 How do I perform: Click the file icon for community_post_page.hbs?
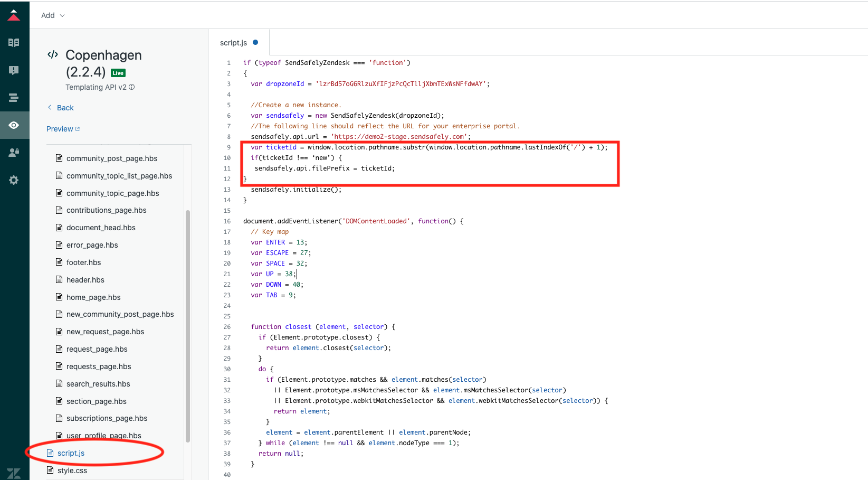point(59,158)
